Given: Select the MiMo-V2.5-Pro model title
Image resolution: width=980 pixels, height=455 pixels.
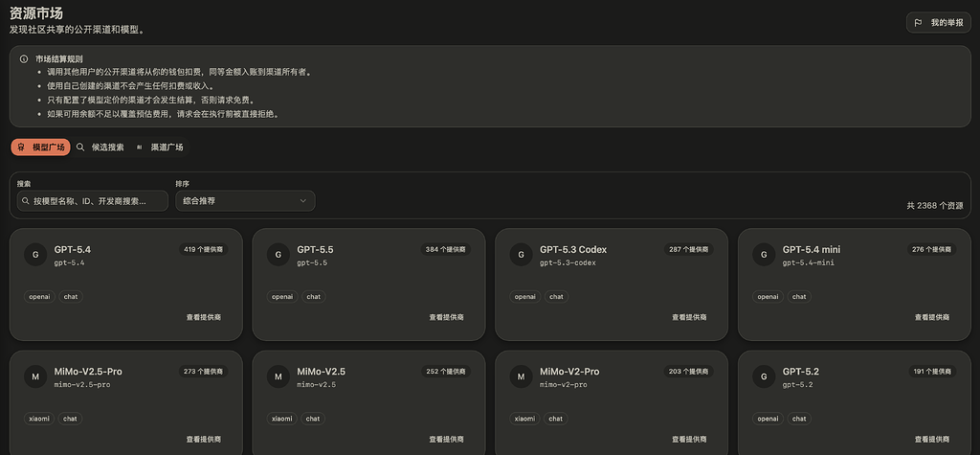Looking at the screenshot, I should [x=88, y=372].
